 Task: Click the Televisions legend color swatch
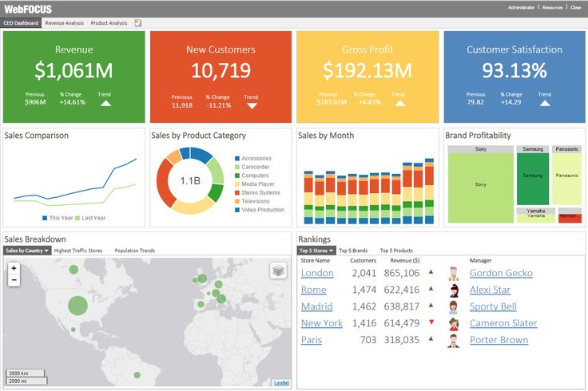pos(237,201)
